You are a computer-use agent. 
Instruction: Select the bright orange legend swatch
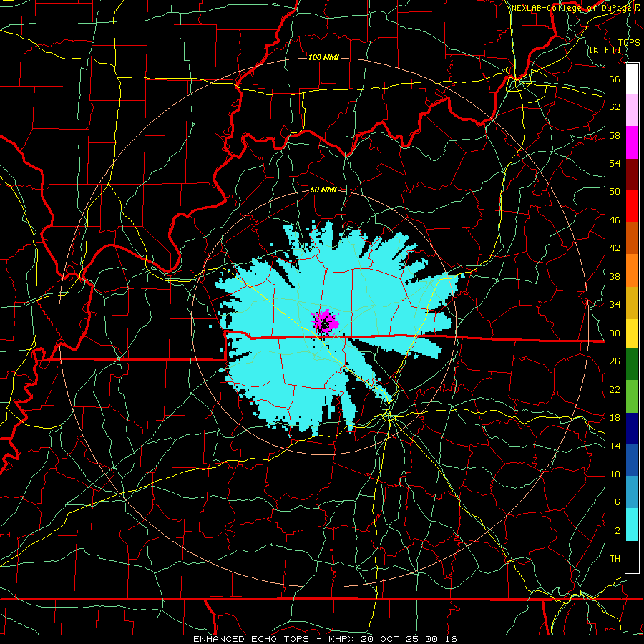[632, 270]
